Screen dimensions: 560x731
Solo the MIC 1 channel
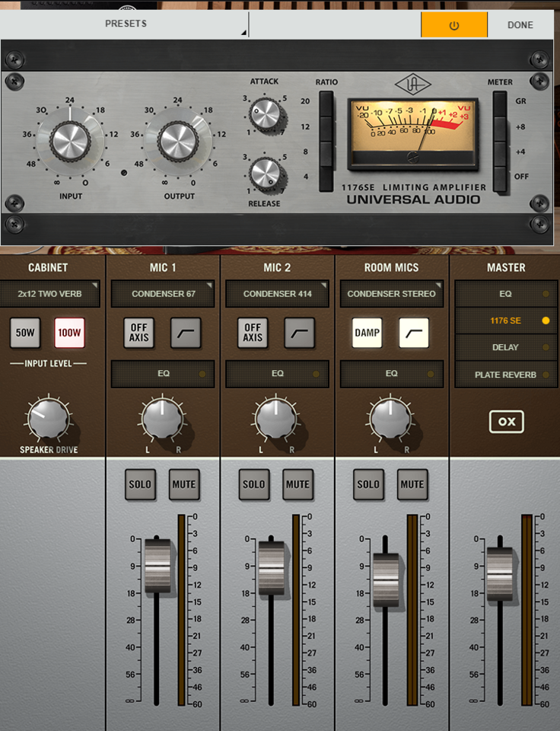[140, 484]
